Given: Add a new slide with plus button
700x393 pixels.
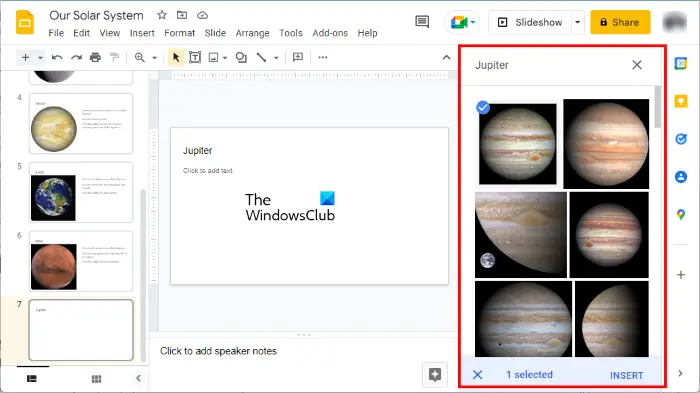Looking at the screenshot, I should (x=25, y=57).
